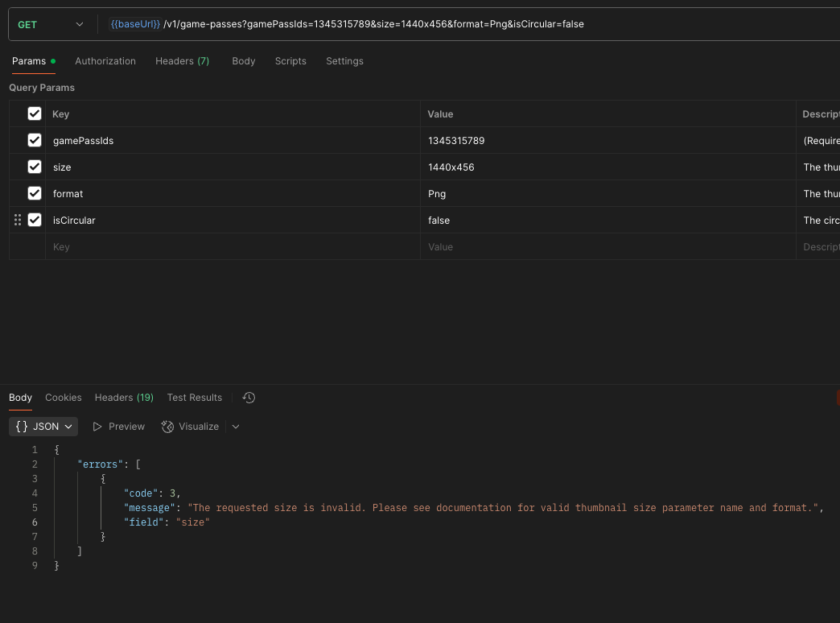Uncheck the gamePassIds parameter
840x623 pixels.
pos(34,140)
